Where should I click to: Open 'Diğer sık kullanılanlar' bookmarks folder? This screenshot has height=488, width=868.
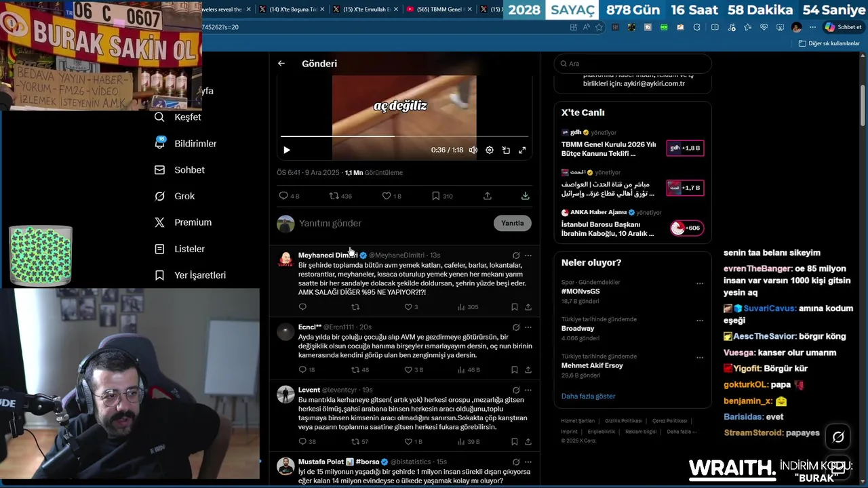[x=829, y=43]
